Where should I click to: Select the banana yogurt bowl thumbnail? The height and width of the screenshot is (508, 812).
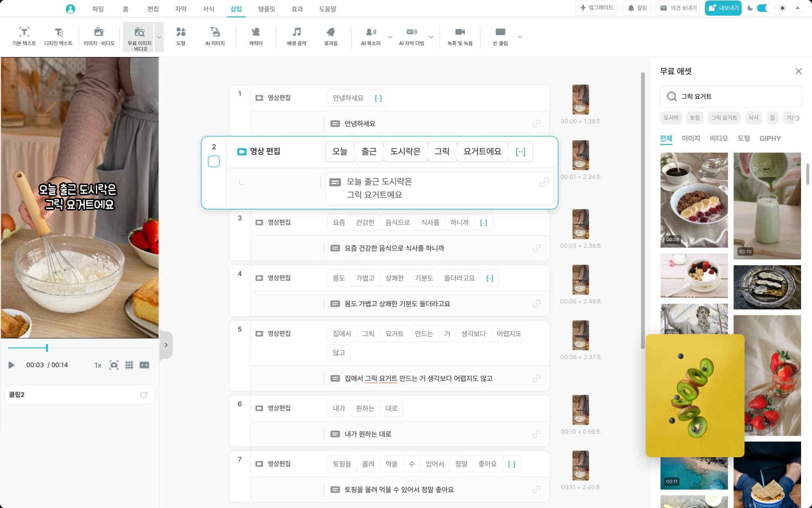[694, 200]
